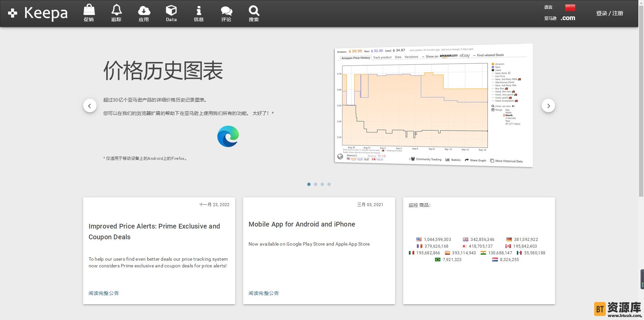Screen dimensions: 644x320
Task: Read full Mobile App announcement 阅读完整公告
Action: click(x=264, y=293)
